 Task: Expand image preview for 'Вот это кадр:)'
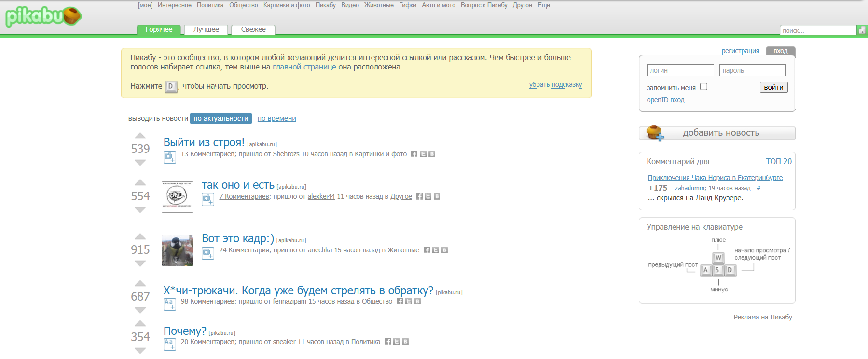click(208, 253)
